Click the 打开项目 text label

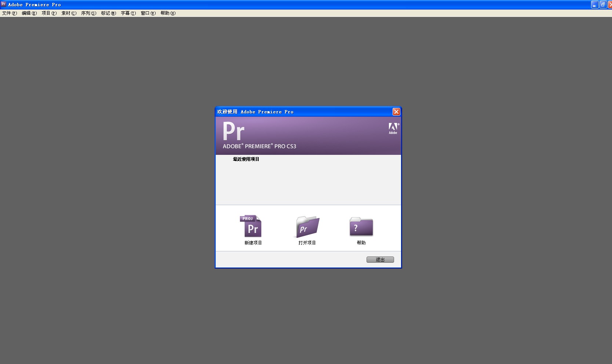tap(307, 243)
